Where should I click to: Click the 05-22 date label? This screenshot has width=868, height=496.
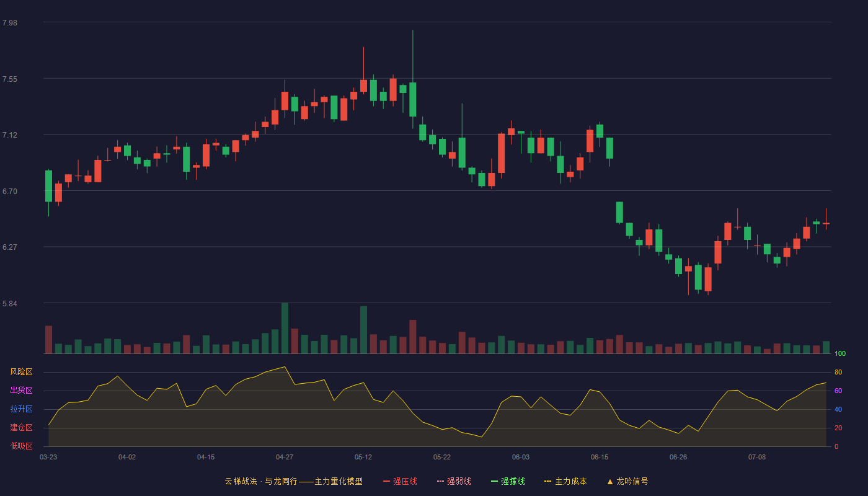point(442,457)
